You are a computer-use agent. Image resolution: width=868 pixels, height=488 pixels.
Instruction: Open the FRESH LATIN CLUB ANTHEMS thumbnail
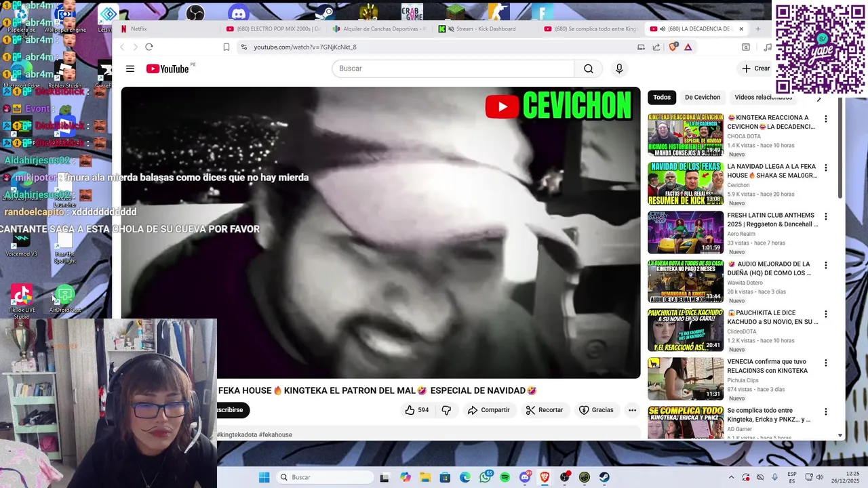click(x=686, y=232)
